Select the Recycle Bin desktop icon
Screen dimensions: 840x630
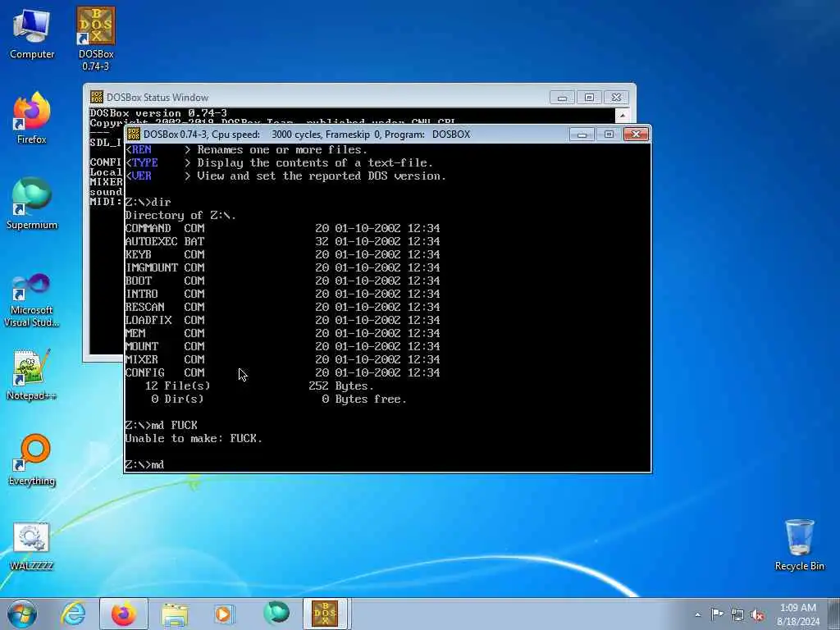799,545
